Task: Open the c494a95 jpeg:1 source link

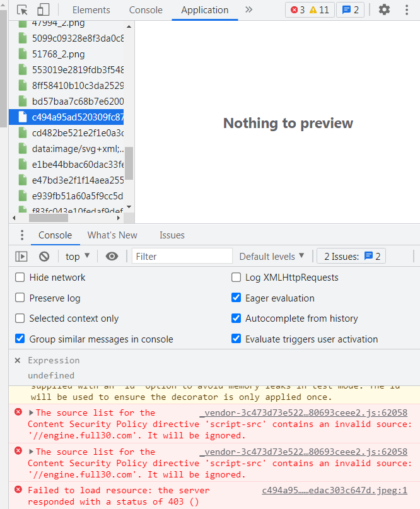Action: pyautogui.click(x=335, y=490)
